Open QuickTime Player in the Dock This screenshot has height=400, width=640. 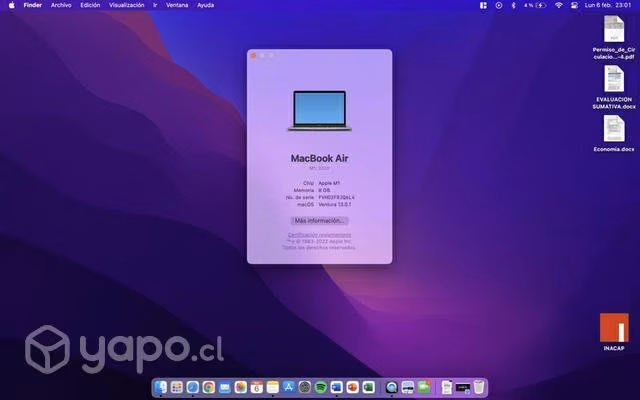click(x=391, y=387)
